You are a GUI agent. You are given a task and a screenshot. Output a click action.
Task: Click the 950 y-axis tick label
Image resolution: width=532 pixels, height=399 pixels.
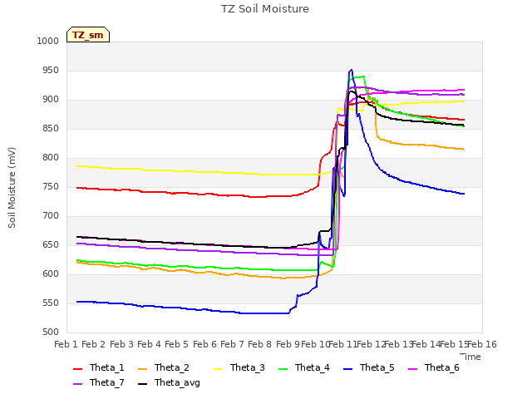click(x=51, y=70)
